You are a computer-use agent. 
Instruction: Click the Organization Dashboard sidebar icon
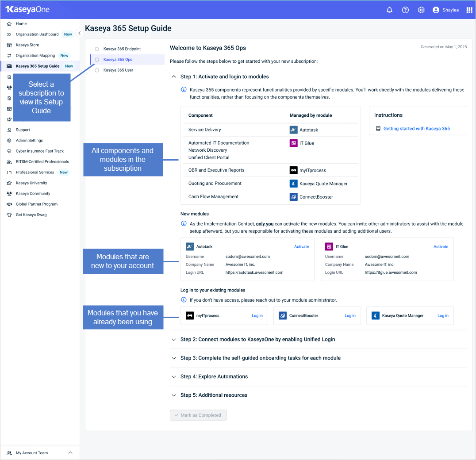click(9, 34)
